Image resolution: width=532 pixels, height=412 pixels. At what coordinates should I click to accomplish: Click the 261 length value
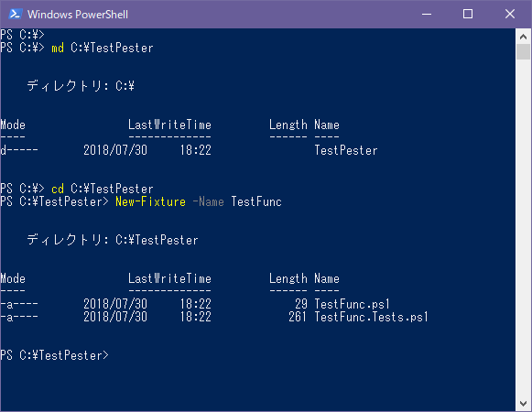coord(298,317)
